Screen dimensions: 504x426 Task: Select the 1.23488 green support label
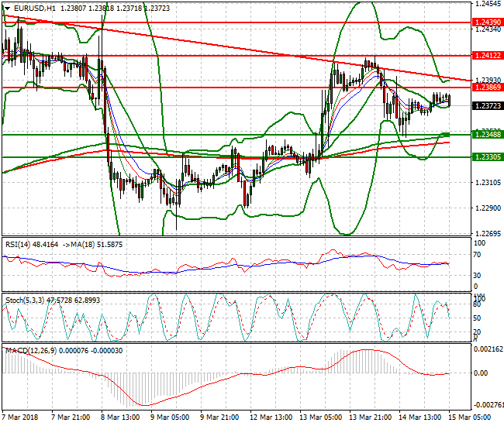[488, 135]
